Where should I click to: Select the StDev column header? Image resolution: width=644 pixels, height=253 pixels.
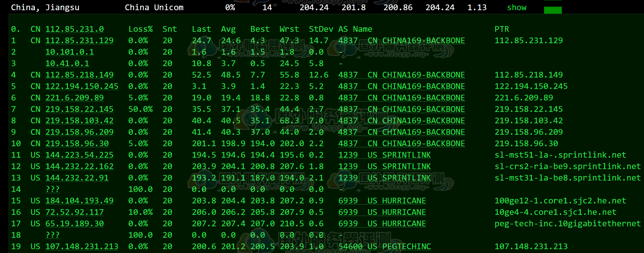point(321,29)
